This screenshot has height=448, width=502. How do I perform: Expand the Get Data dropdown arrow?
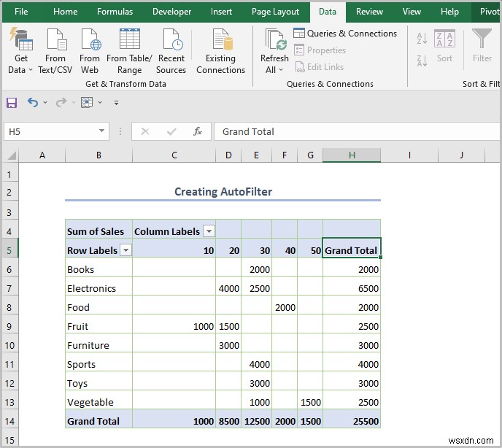click(x=31, y=69)
